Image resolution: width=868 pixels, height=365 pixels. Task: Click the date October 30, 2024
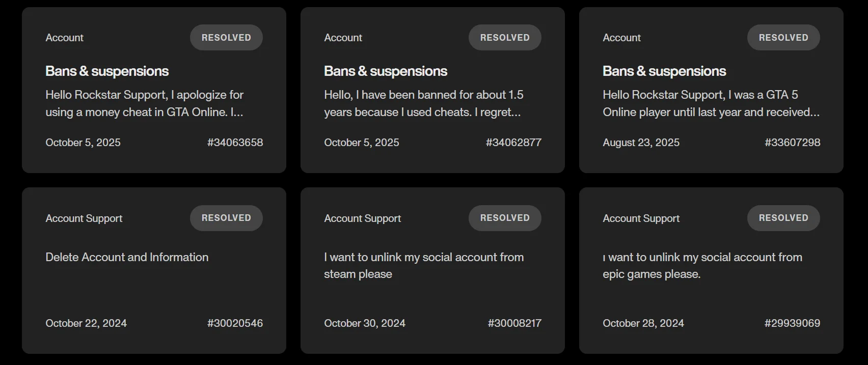pos(365,323)
